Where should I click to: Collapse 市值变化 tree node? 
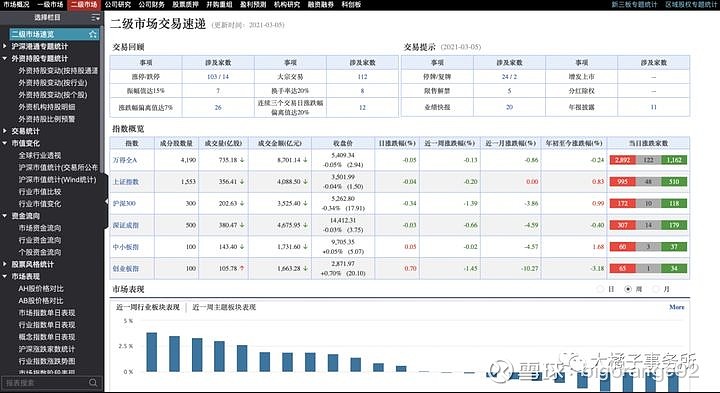pyautogui.click(x=5, y=143)
